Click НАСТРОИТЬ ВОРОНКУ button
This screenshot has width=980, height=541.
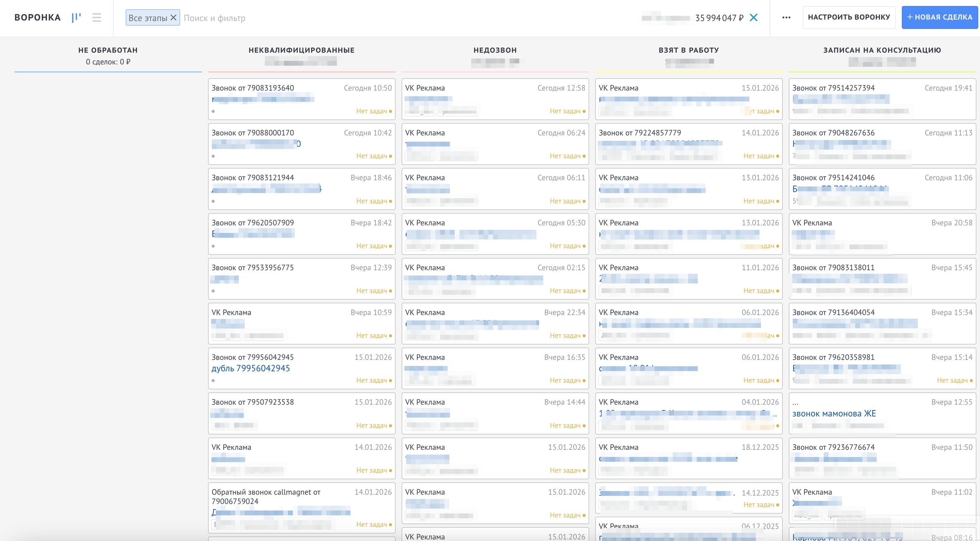pyautogui.click(x=849, y=17)
